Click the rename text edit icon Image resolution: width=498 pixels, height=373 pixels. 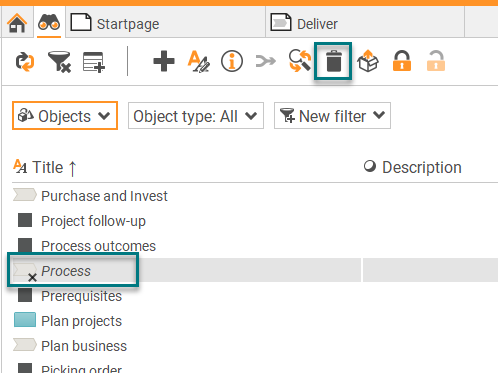[x=199, y=61]
